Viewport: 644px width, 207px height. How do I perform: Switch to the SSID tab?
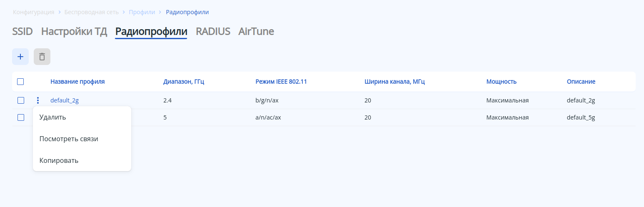[22, 32]
